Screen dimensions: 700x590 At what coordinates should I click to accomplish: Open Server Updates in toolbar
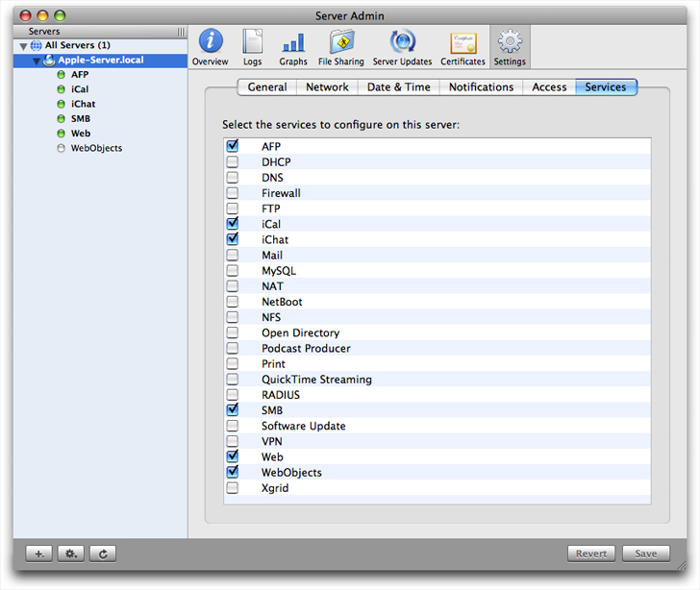402,46
